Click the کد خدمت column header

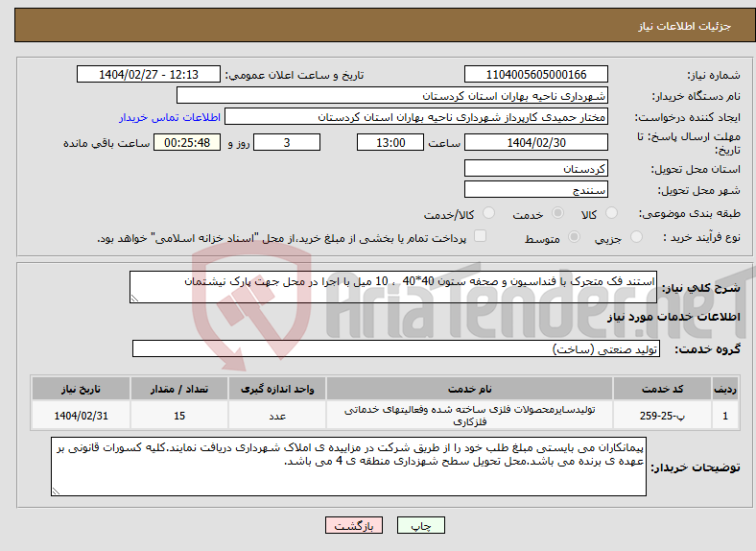coord(663,389)
